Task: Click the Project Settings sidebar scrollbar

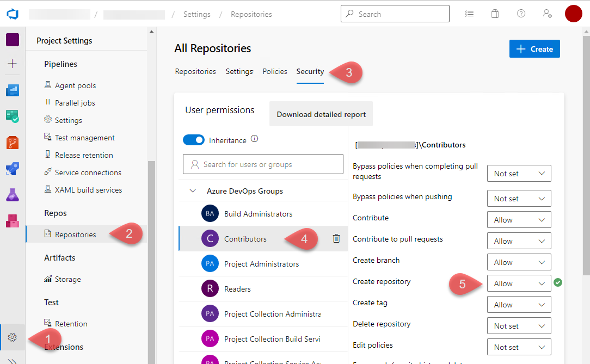Action: (151, 262)
